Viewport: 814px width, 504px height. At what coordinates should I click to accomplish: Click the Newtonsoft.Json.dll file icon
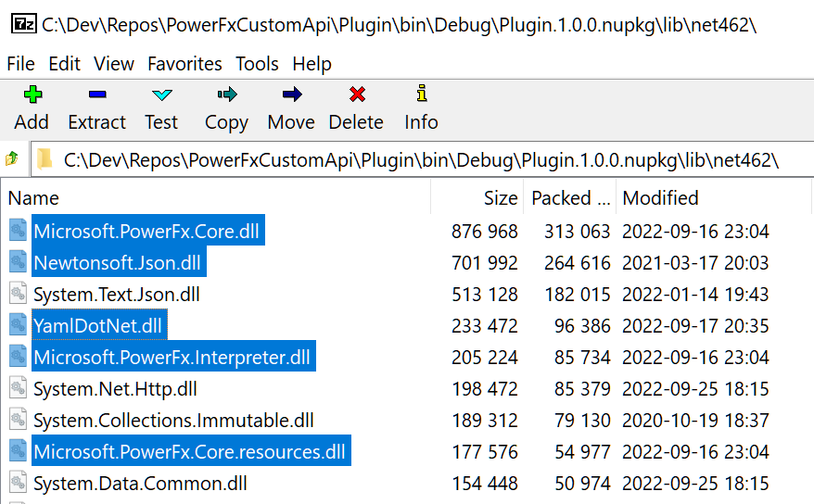click(18, 262)
